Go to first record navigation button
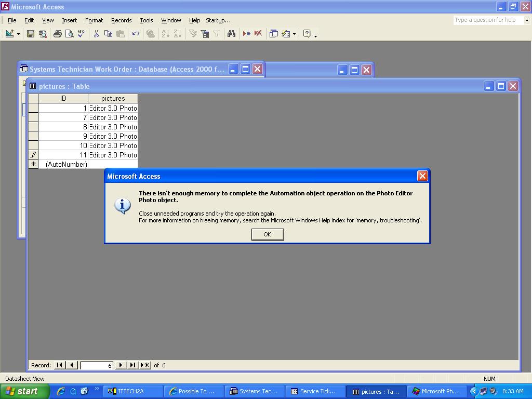Viewport: 532px width, 399px height. point(59,365)
